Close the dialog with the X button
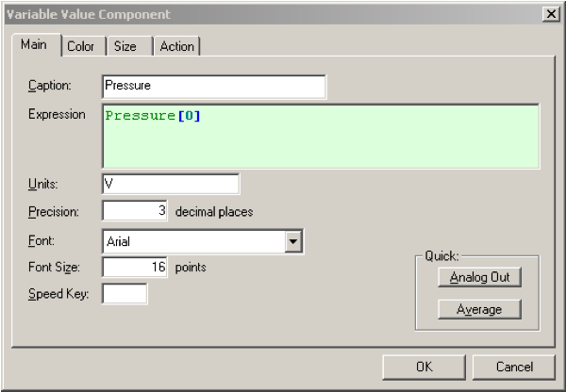566x392 pixels. 549,14
